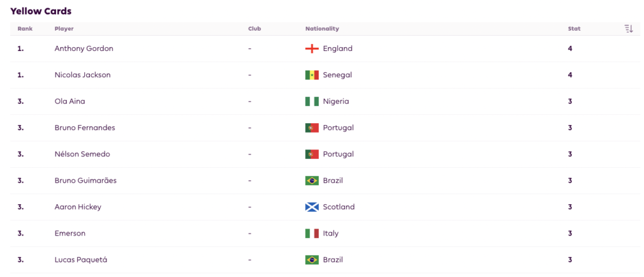
Task: Select the Ola Aina player link
Action: 70,101
